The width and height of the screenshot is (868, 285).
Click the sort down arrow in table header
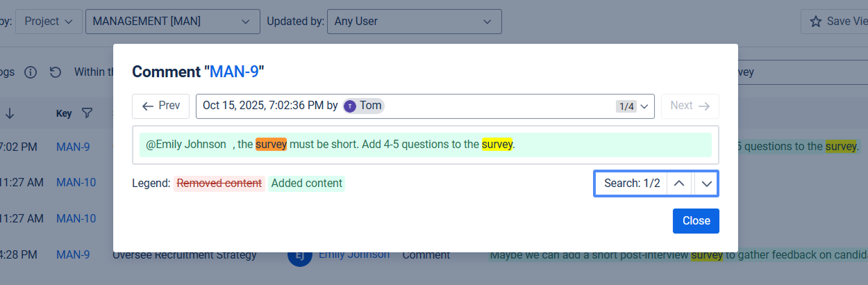[x=10, y=113]
